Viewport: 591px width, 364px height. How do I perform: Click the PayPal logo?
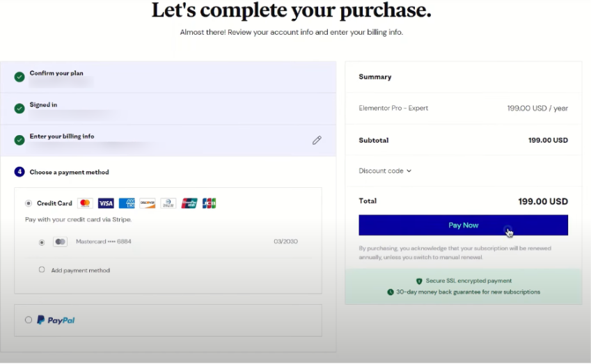[56, 320]
